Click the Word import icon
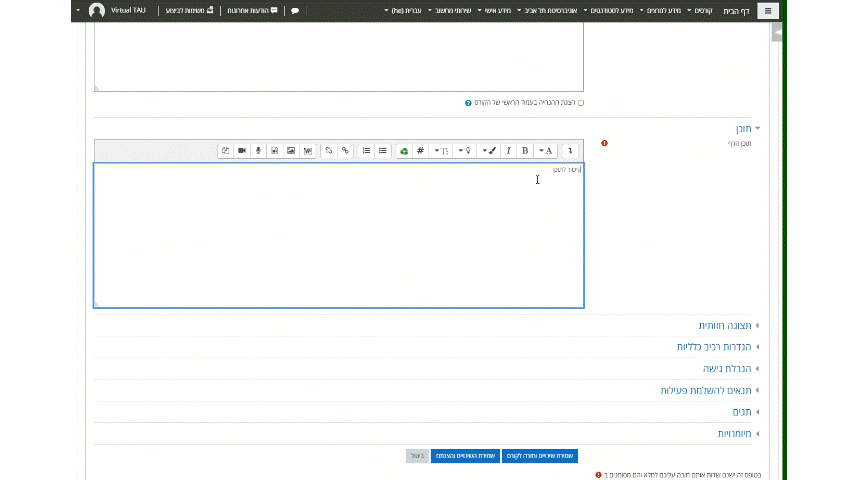This screenshot has width=853, height=480. (x=307, y=151)
